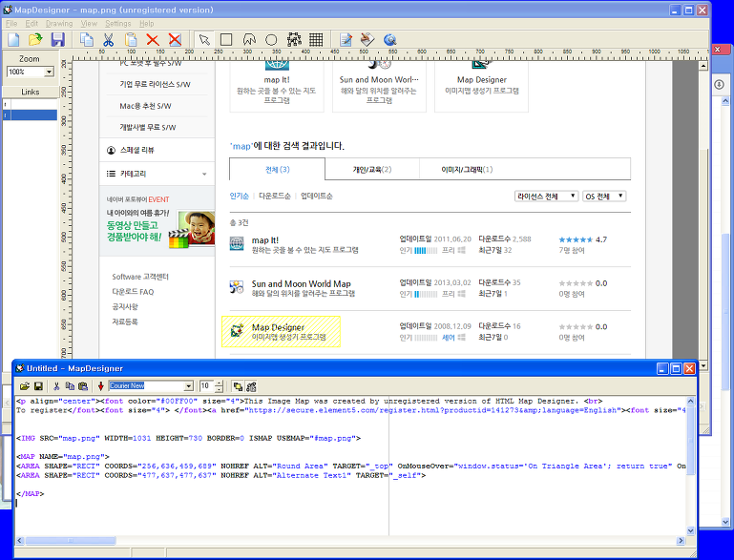Click the Software 고객센터 text in image

click(140, 277)
